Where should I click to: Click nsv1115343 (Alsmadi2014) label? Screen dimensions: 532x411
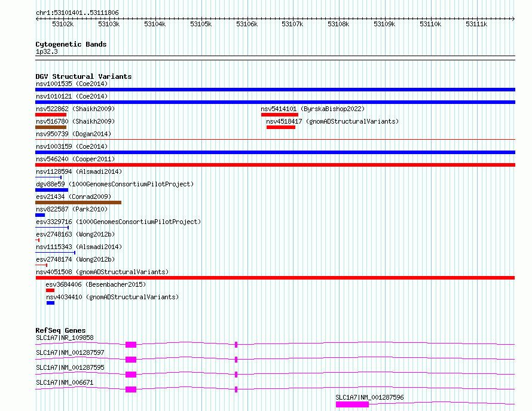coord(79,247)
